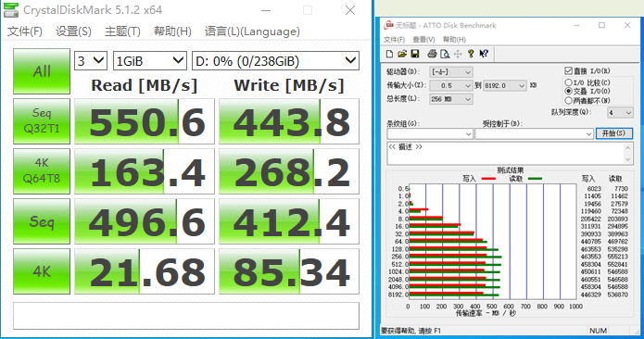Open 主题(T) menu in CrystalDiskMark
644x339 pixels.
(x=122, y=31)
